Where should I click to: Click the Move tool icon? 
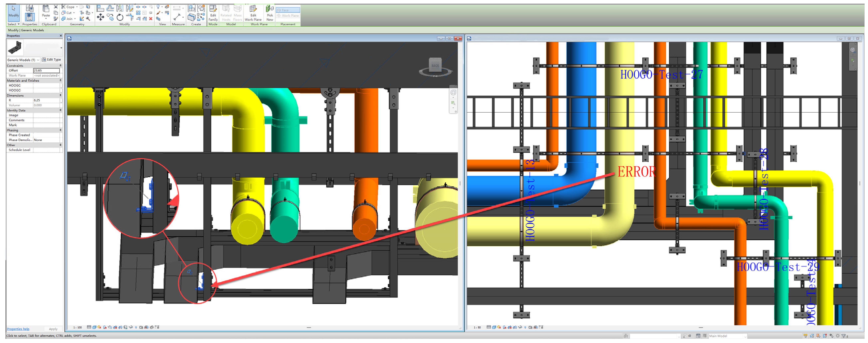pos(100,17)
